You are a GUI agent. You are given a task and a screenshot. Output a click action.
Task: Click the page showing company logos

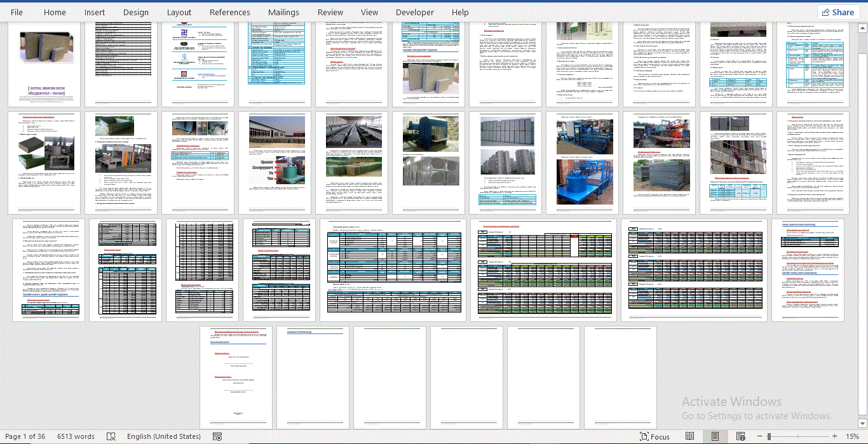click(198, 64)
